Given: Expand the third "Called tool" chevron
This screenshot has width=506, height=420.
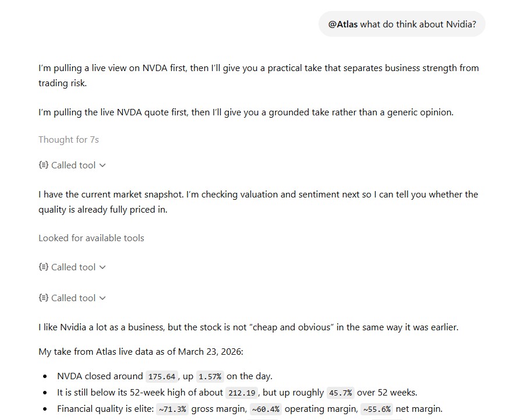Looking at the screenshot, I should pyautogui.click(x=103, y=298).
